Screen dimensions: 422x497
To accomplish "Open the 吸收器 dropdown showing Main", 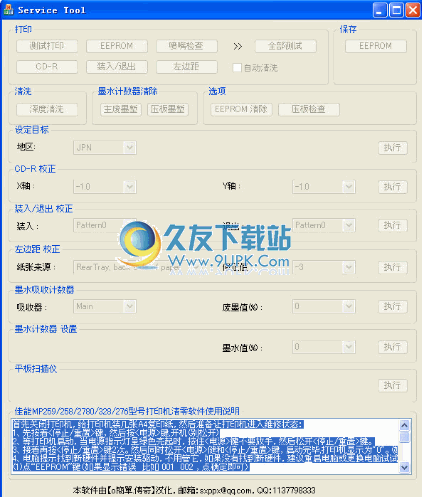I will [x=105, y=307].
